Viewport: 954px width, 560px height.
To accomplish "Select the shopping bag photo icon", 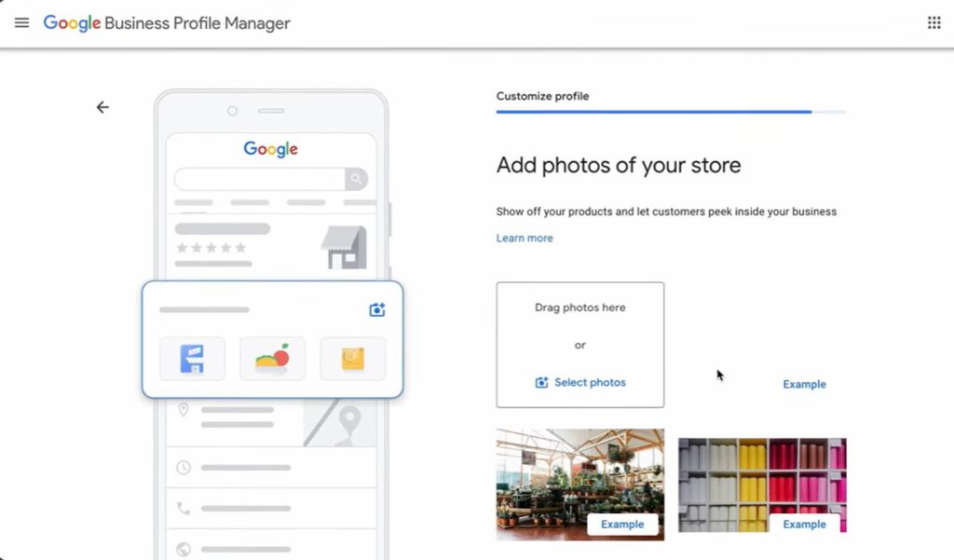I will 352,358.
